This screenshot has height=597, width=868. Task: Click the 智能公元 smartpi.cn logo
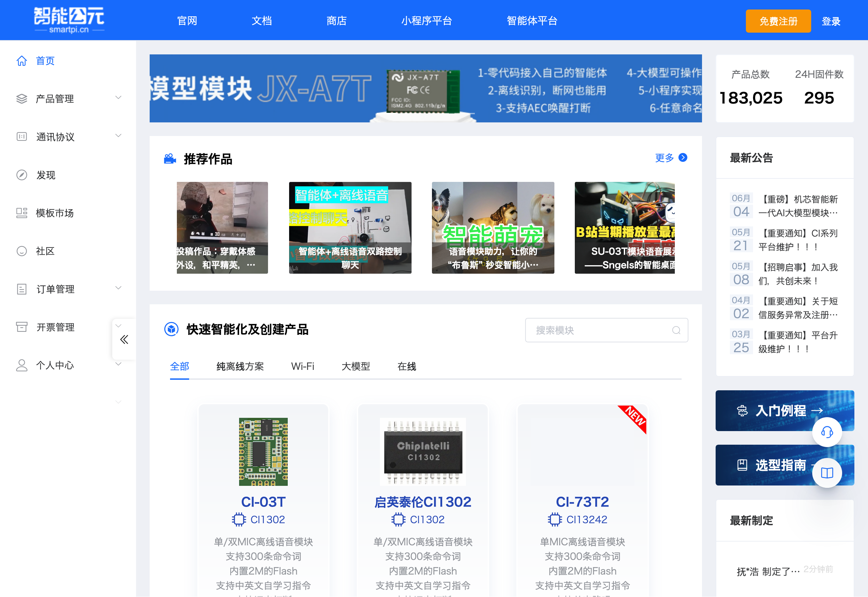pos(69,20)
